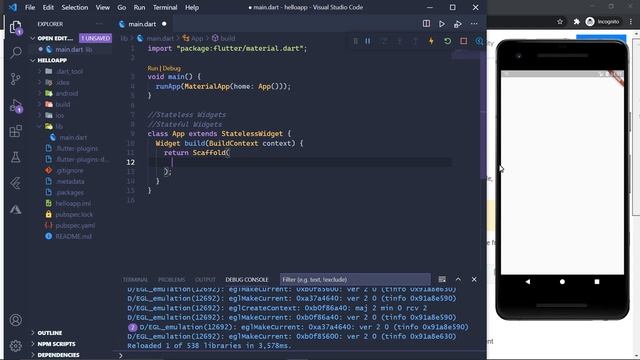Maximize the bottom panel
Viewport: 640px width, 360px height.
[x=458, y=279]
